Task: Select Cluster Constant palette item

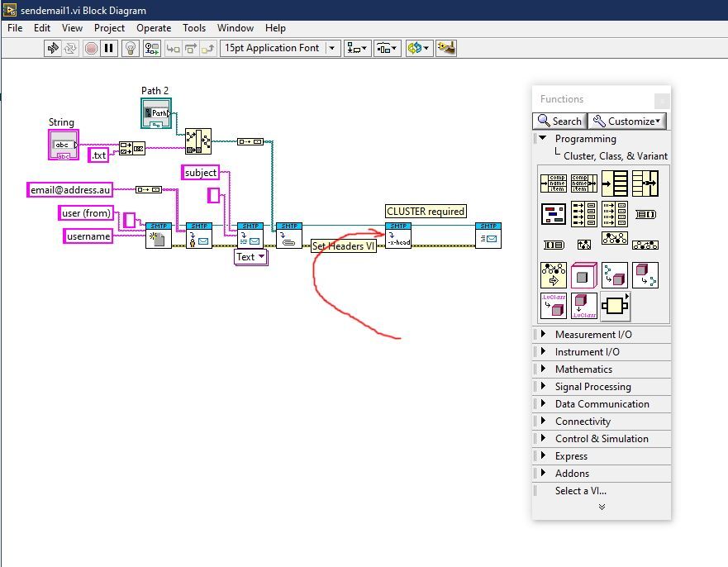Action: point(554,214)
